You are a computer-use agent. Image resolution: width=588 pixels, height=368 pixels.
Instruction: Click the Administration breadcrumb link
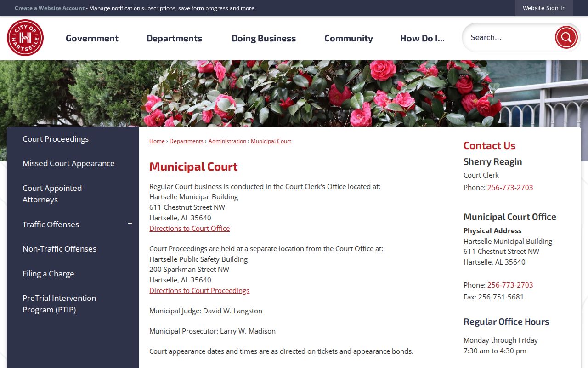[227, 141]
